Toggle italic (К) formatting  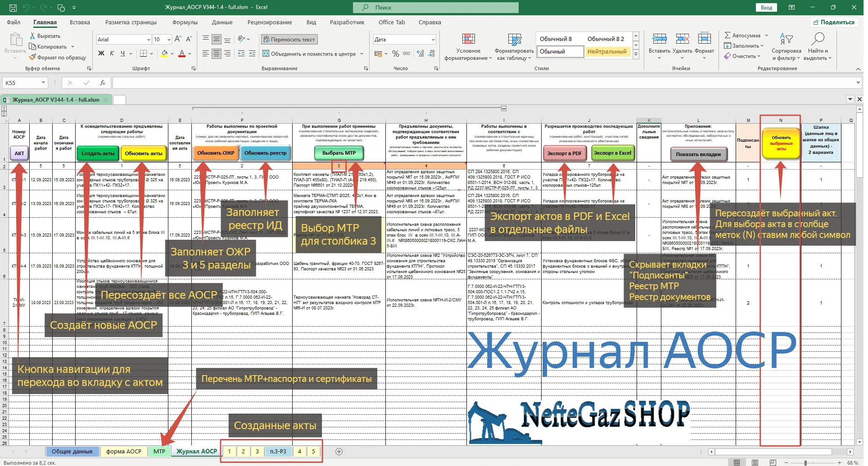click(112, 54)
